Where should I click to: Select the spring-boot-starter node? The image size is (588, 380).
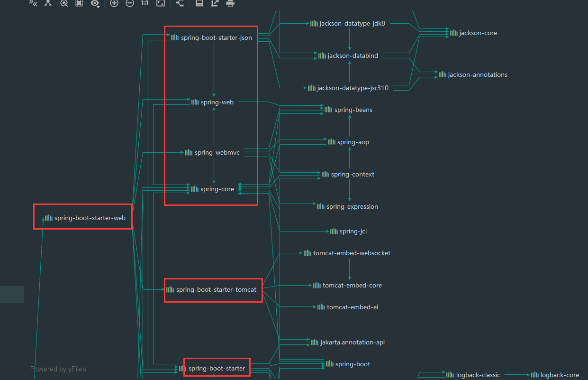pyautogui.click(x=212, y=368)
